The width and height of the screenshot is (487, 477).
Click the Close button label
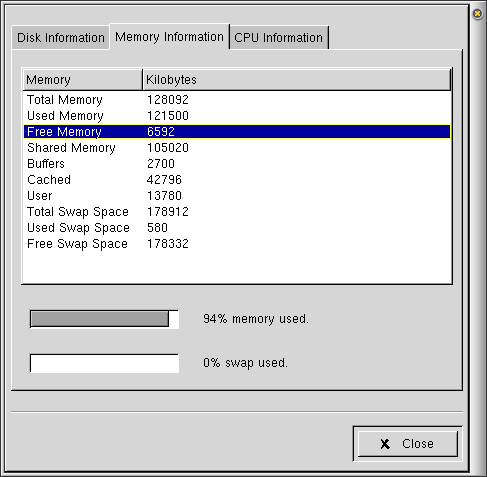(x=418, y=444)
